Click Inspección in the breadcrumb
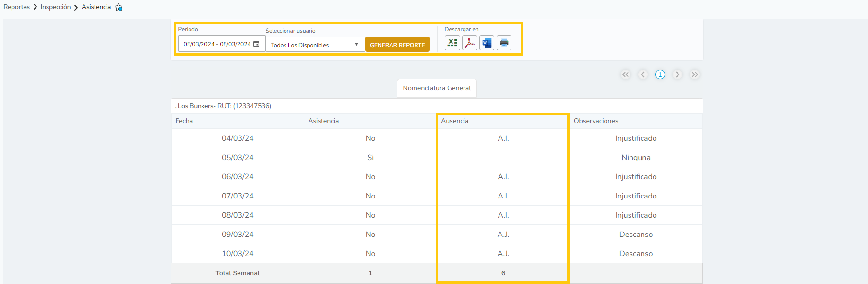This screenshot has height=284, width=868. coord(55,7)
